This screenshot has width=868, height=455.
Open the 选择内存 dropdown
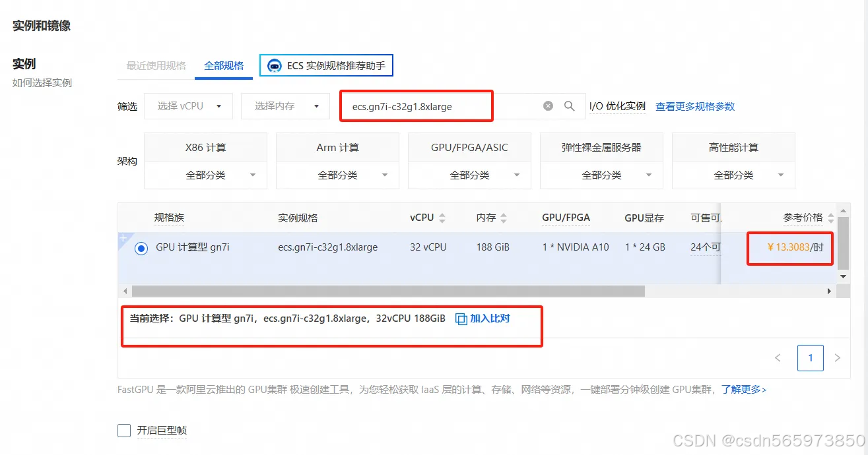(285, 105)
